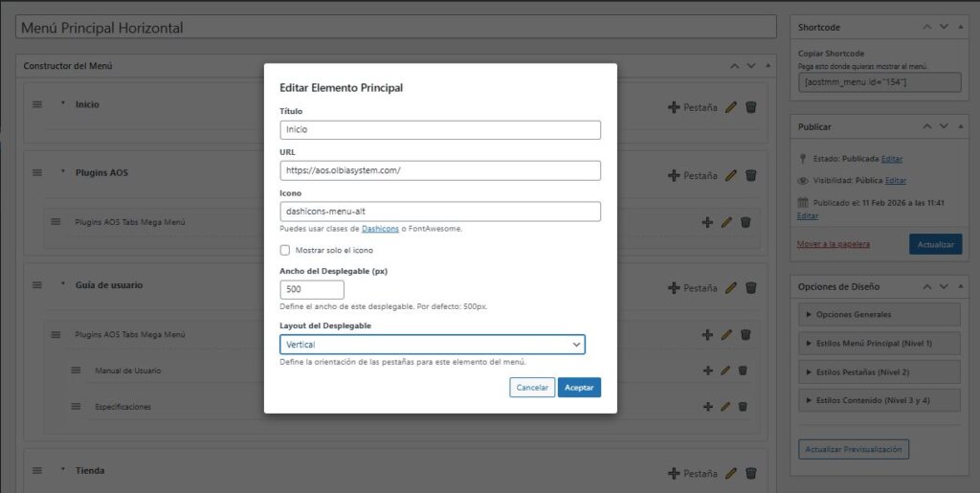Click the trash icon for Plugins AOS row

[751, 175]
